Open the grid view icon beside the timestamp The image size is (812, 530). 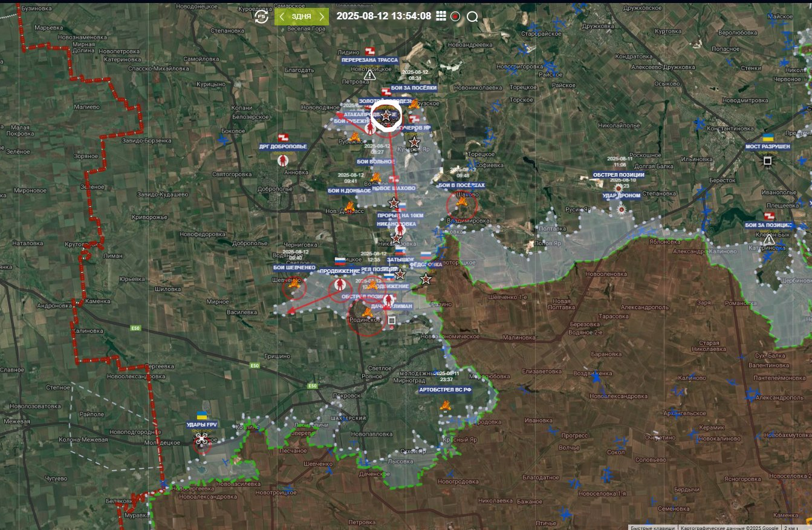point(441,16)
